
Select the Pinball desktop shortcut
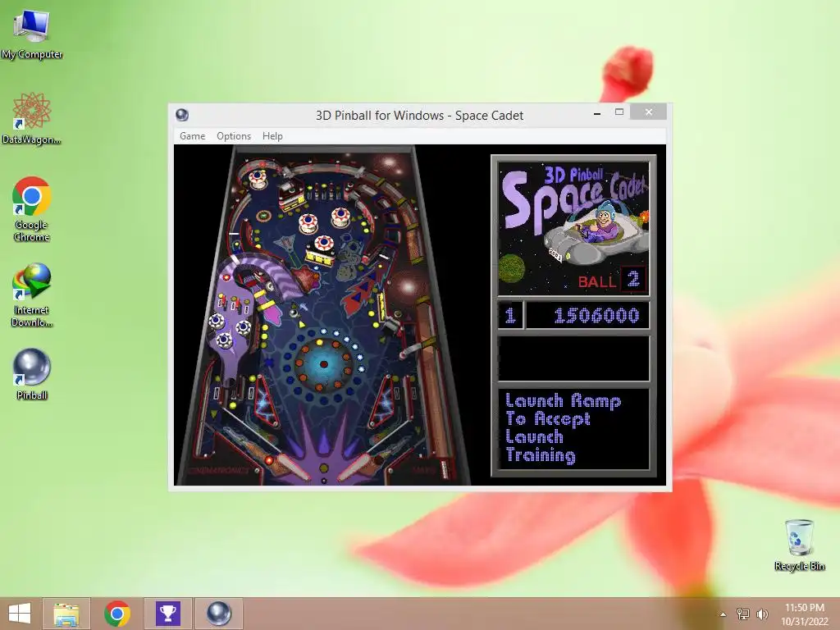(32, 374)
